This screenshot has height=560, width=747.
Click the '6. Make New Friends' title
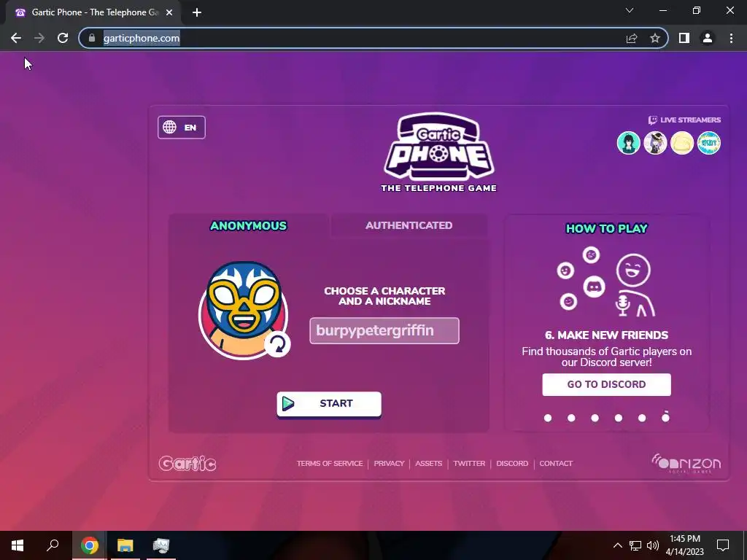click(606, 335)
